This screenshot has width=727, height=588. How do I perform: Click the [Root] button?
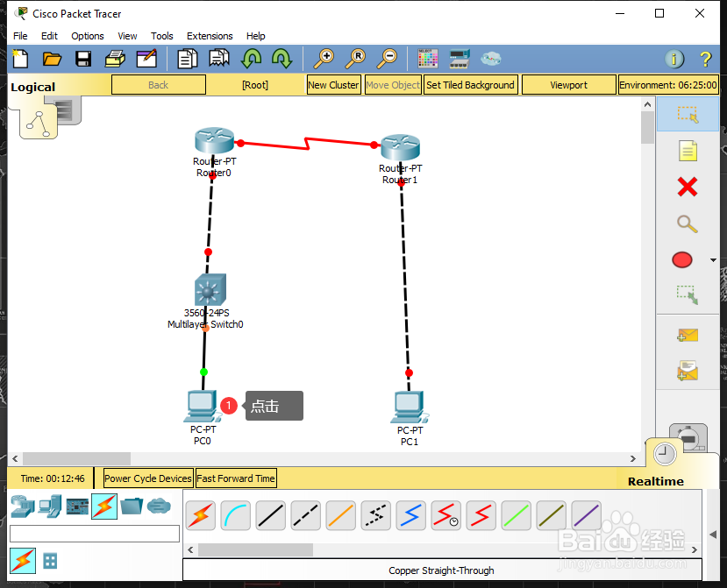(255, 85)
